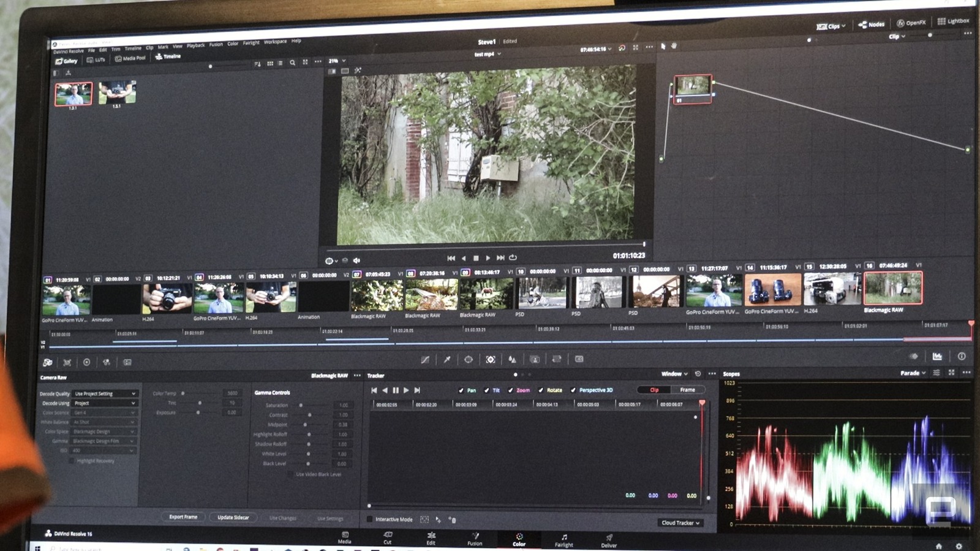The height and width of the screenshot is (551, 980).
Task: Open the Decode Quality dropdown
Action: coord(105,393)
